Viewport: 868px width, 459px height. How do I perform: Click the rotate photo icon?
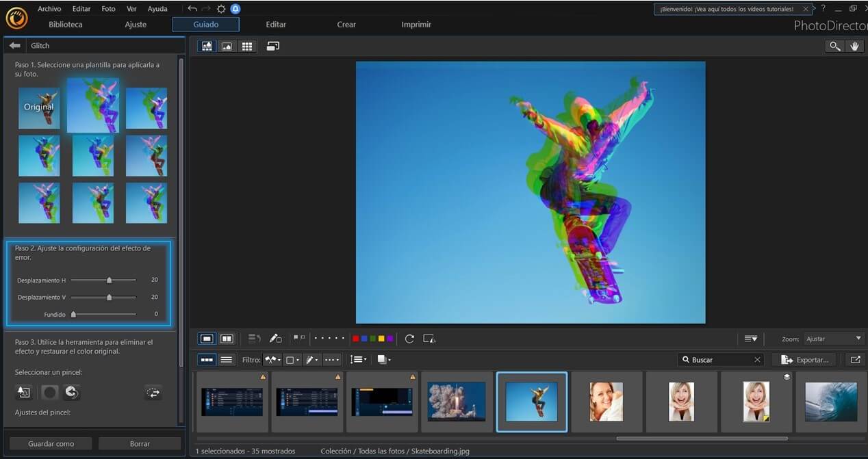pos(409,339)
